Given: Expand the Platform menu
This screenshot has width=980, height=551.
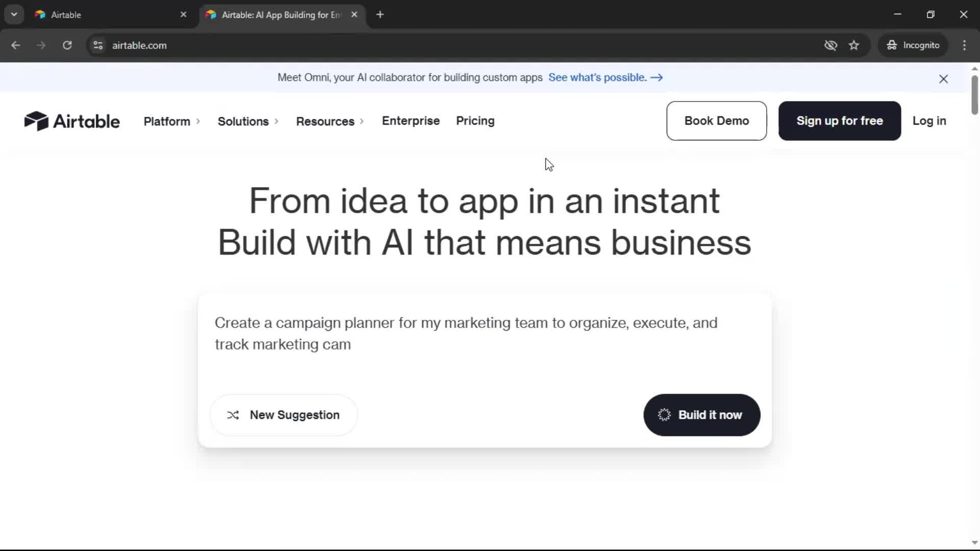Looking at the screenshot, I should tap(172, 121).
